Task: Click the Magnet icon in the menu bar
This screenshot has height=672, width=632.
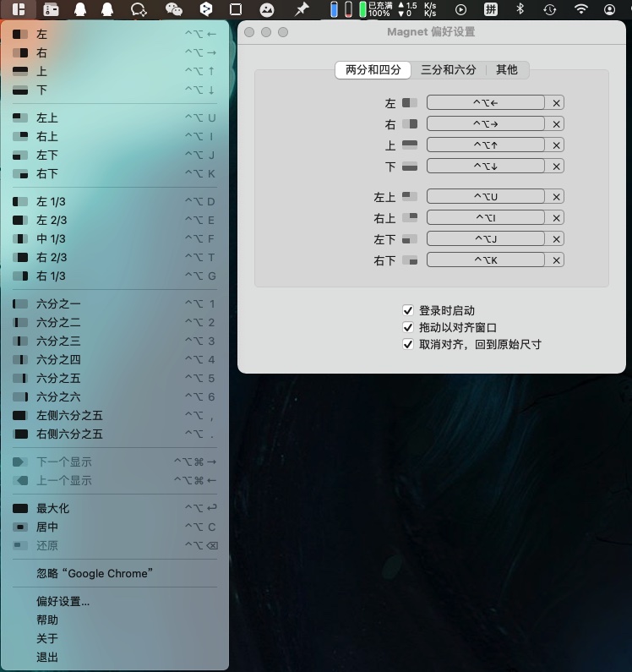Action: coord(19,9)
